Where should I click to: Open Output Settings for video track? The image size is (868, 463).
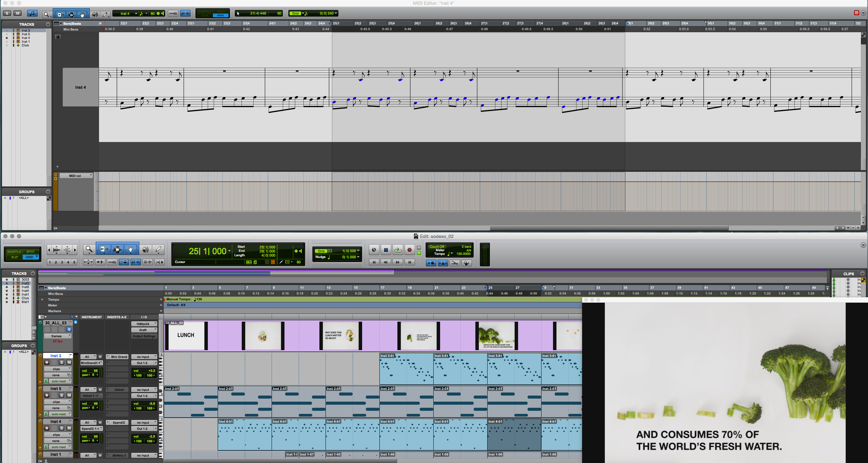click(144, 336)
